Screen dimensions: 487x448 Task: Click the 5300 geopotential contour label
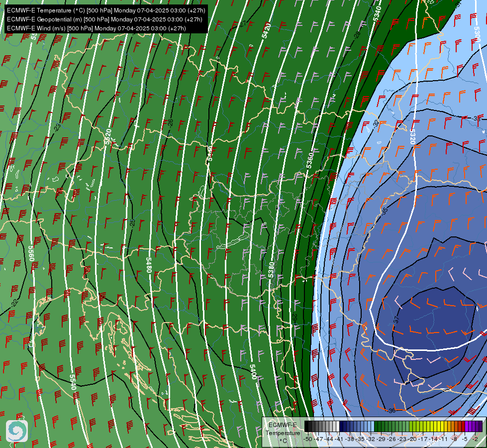tap(477, 34)
